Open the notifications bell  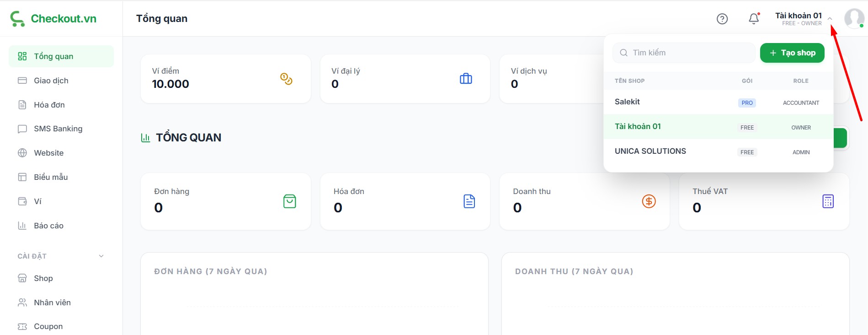pyautogui.click(x=754, y=19)
